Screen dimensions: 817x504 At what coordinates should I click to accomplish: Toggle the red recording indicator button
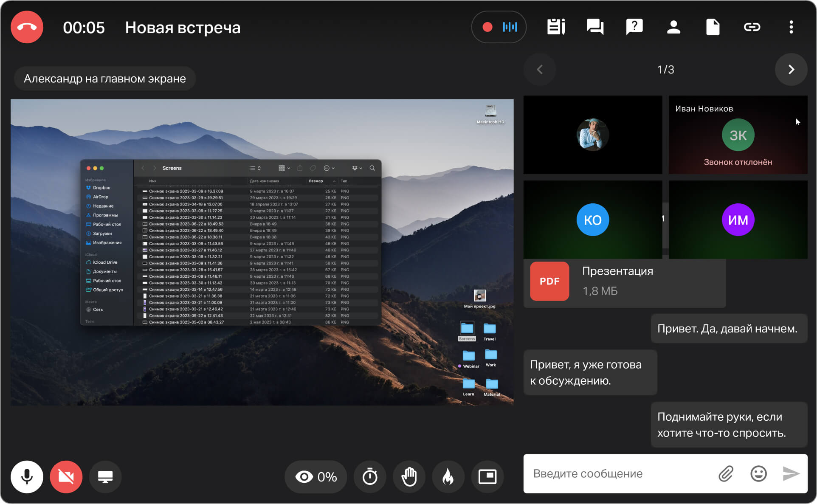[x=487, y=27]
